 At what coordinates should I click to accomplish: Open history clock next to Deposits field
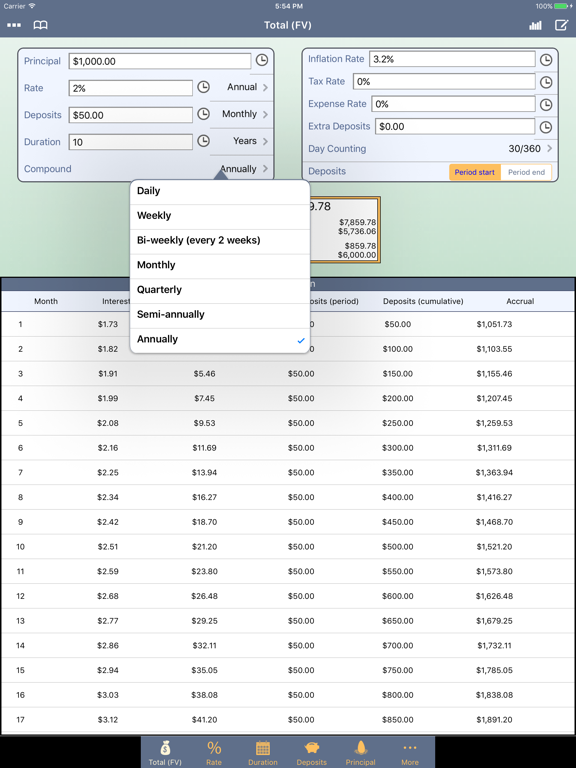203,114
